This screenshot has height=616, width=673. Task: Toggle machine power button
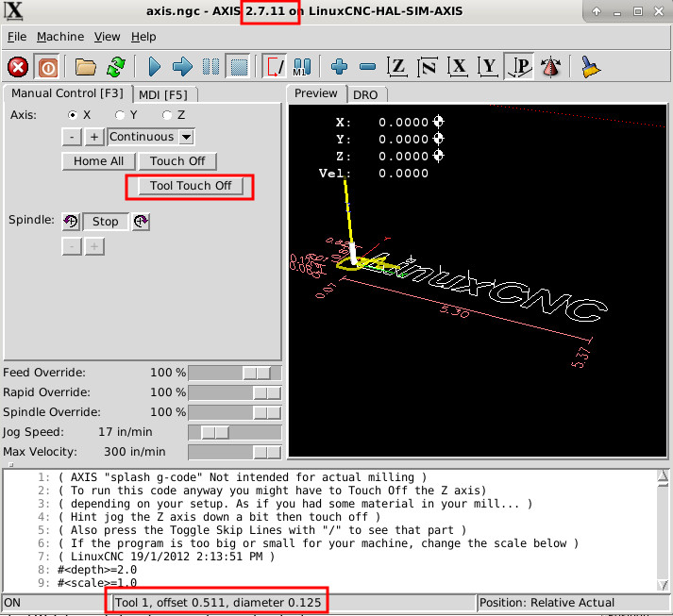point(47,67)
